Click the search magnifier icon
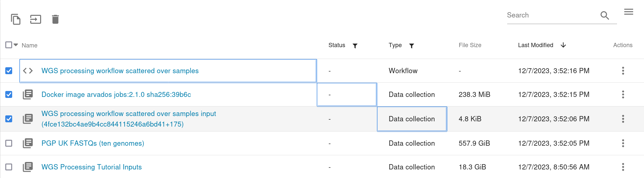This screenshot has width=644, height=178. tap(605, 15)
